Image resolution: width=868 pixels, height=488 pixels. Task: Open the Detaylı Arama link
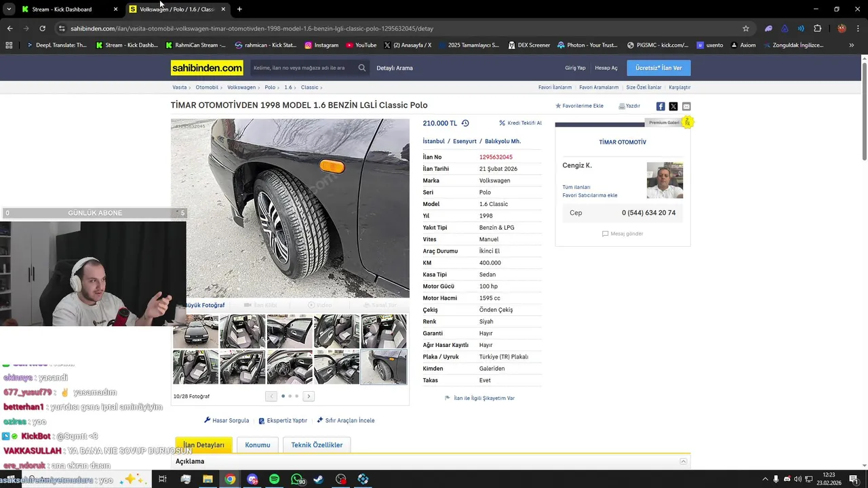coord(395,68)
